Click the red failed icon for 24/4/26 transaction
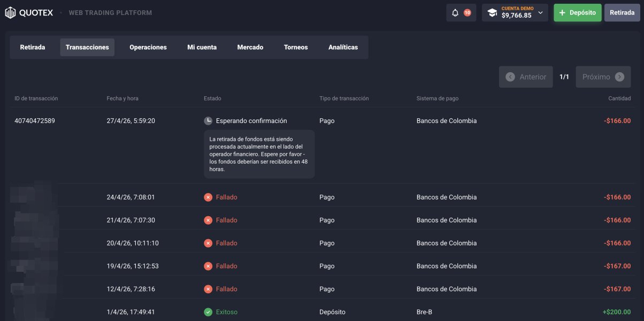This screenshot has height=321, width=644. [x=208, y=197]
